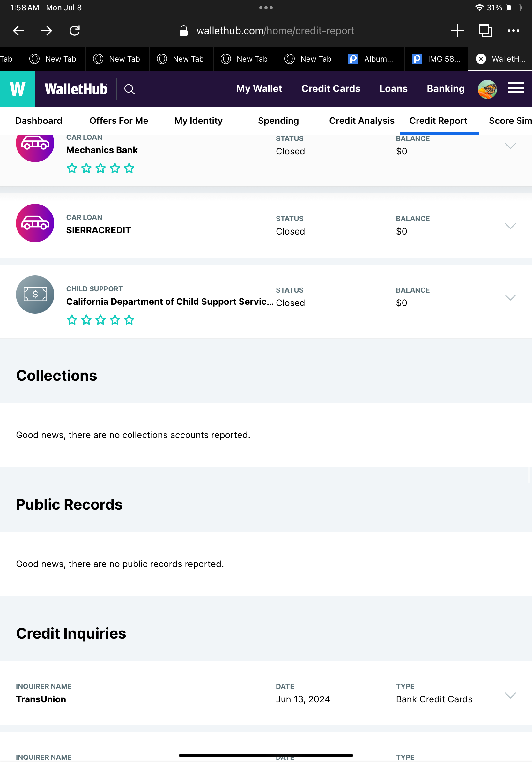
Task: Rate Mechanics Bank three stars
Action: point(100,168)
